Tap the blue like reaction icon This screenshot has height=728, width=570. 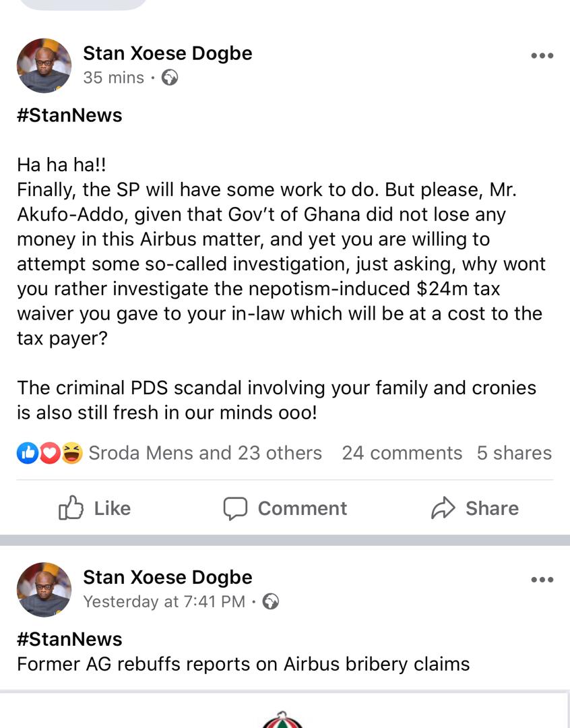pos(27,454)
